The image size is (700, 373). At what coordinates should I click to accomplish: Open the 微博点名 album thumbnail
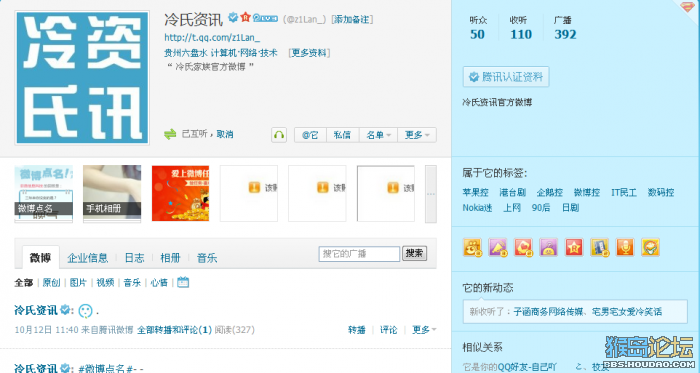coord(43,194)
